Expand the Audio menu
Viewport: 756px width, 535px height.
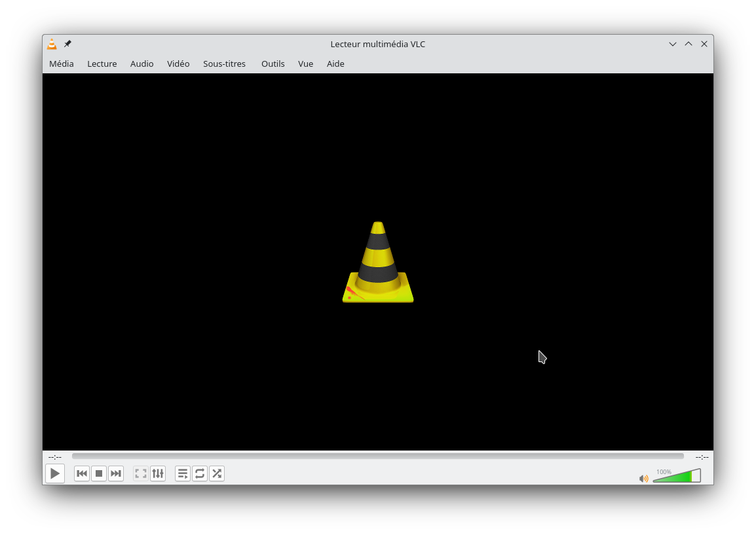142,64
